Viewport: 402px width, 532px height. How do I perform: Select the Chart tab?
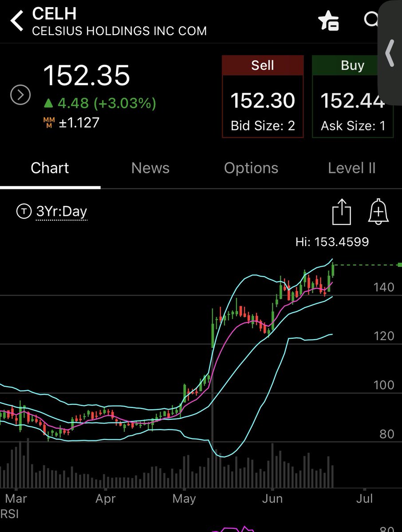[x=50, y=168]
